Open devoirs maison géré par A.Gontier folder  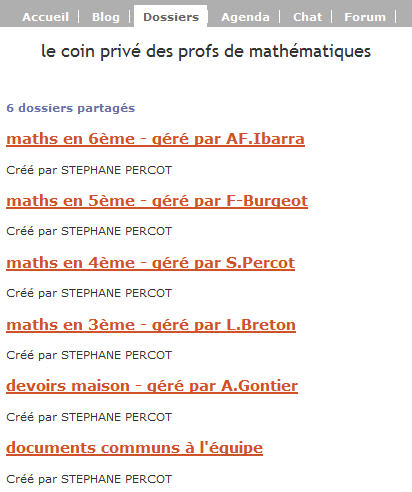pos(152,386)
